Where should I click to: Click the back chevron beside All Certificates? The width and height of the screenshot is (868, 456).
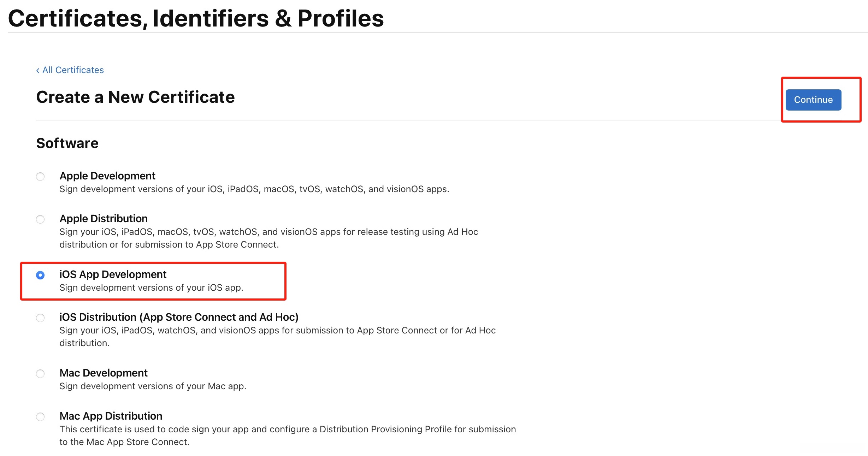(37, 71)
